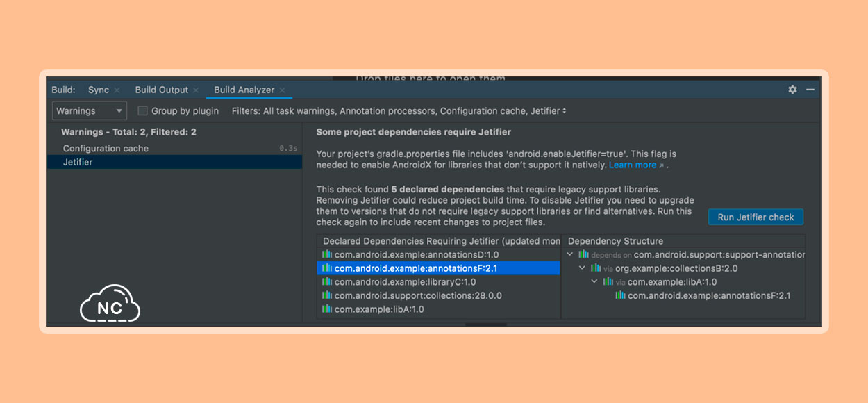Open the Build panel settings gear
The width and height of the screenshot is (868, 403).
click(792, 90)
